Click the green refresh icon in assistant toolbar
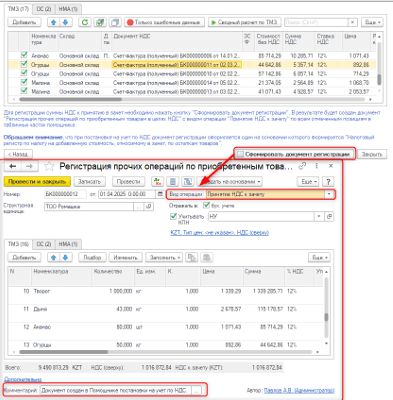393x400 pixels. (x=85, y=22)
